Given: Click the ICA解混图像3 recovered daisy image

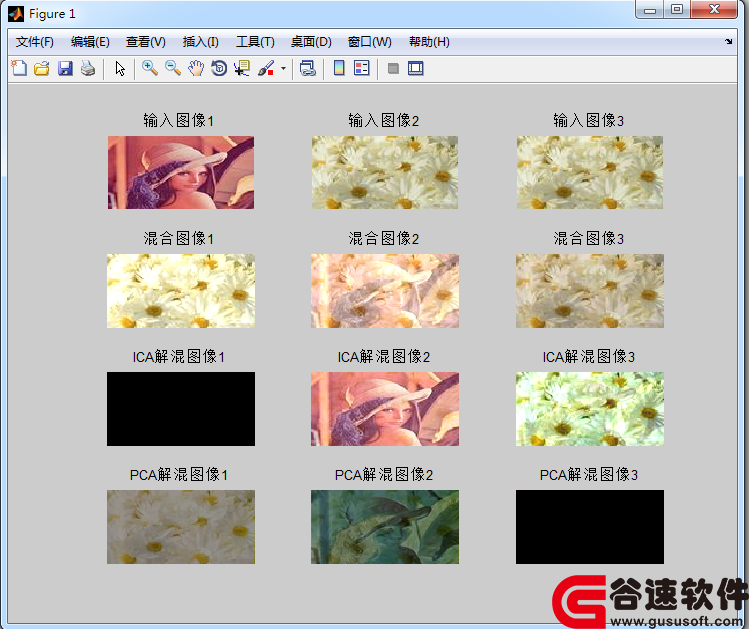Looking at the screenshot, I should click(x=590, y=409).
